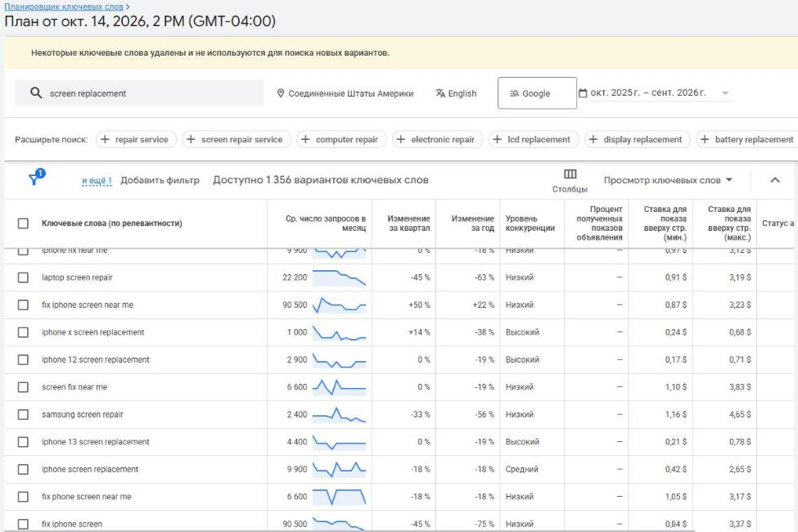Collapse the panel with the chevron up
Image resolution: width=798 pixels, height=532 pixels.
coord(774,180)
